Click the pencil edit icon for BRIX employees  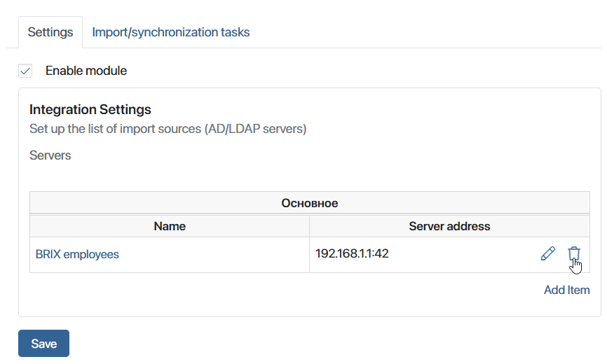tap(548, 253)
